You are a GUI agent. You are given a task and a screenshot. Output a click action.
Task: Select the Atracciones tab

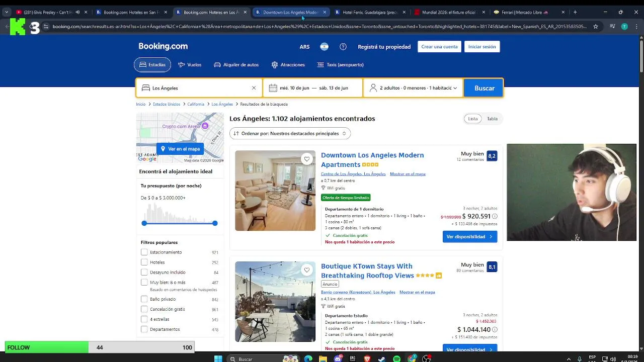[288, 65]
